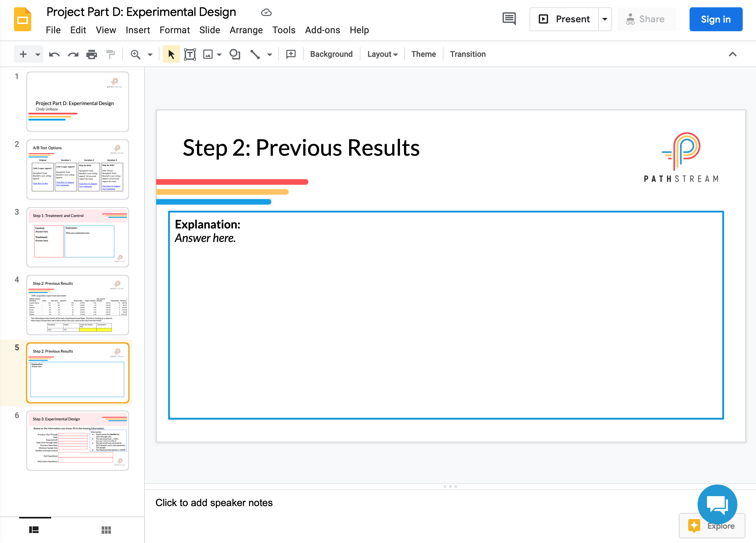Select slide 4 Previous Results table thumbnail

pos(78,305)
